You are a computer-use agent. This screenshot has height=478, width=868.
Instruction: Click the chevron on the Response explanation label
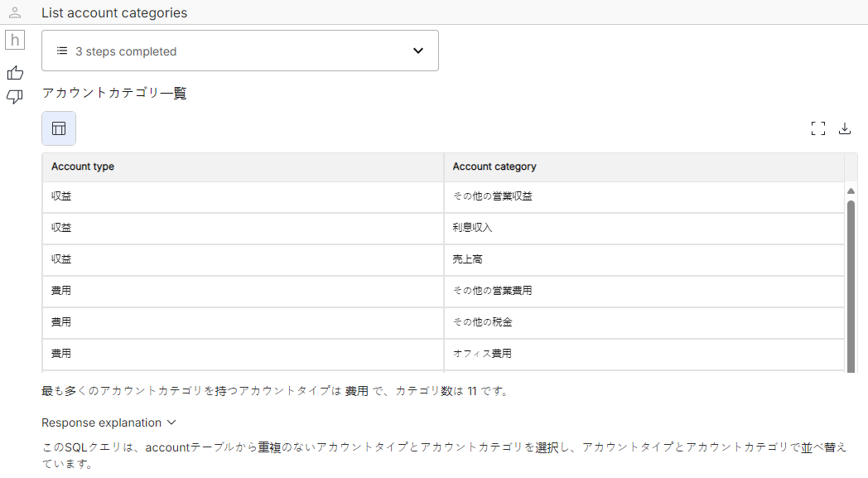(x=171, y=422)
